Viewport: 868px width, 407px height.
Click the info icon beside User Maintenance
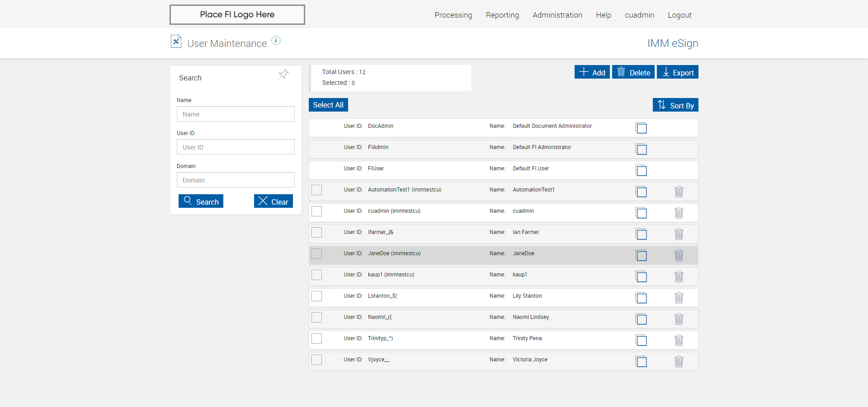[x=276, y=41]
